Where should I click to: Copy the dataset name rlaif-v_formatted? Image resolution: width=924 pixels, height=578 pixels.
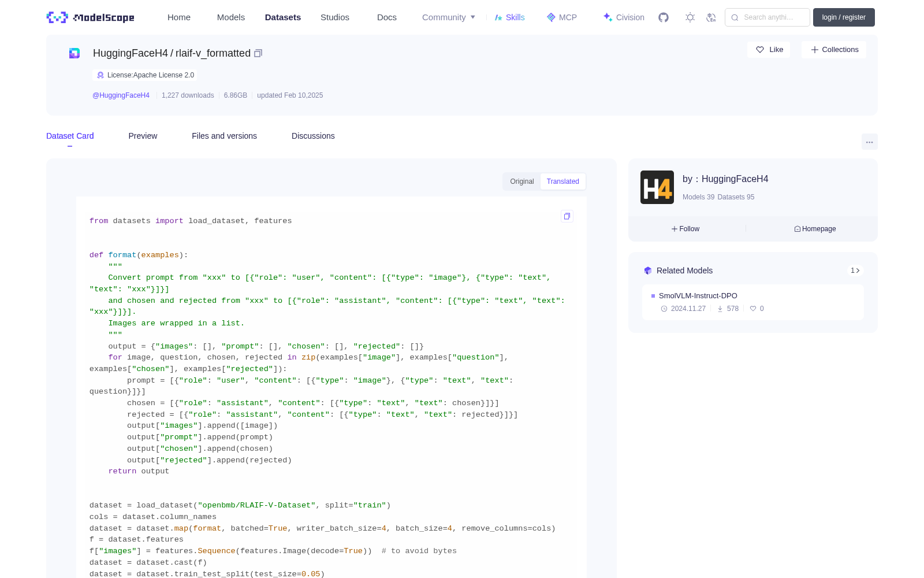coord(258,53)
